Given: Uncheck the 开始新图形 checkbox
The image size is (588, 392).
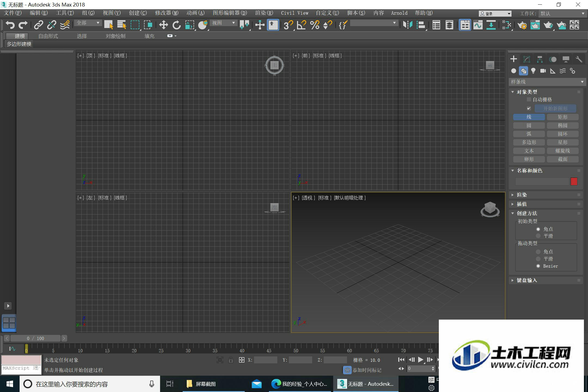Looking at the screenshot, I should [x=529, y=108].
